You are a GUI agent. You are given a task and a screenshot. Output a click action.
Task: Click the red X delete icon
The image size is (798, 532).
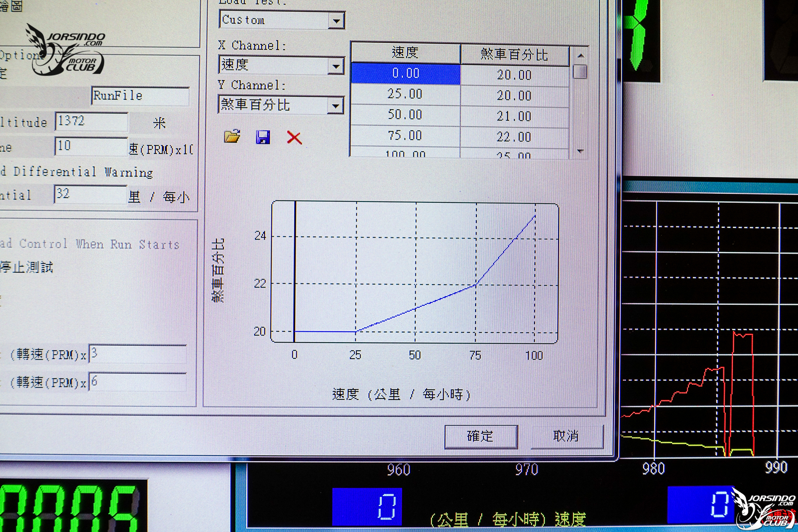[x=294, y=138]
